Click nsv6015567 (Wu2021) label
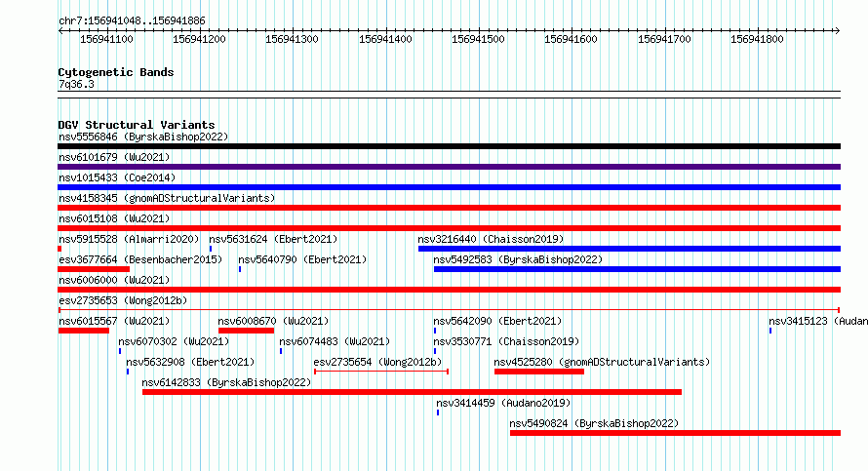 114,321
